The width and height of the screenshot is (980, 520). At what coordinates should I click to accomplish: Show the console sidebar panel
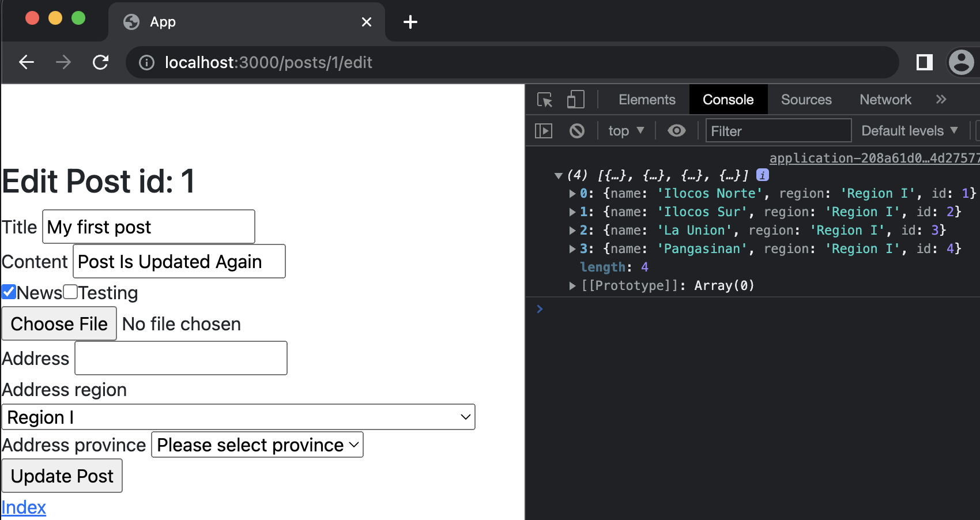point(543,131)
